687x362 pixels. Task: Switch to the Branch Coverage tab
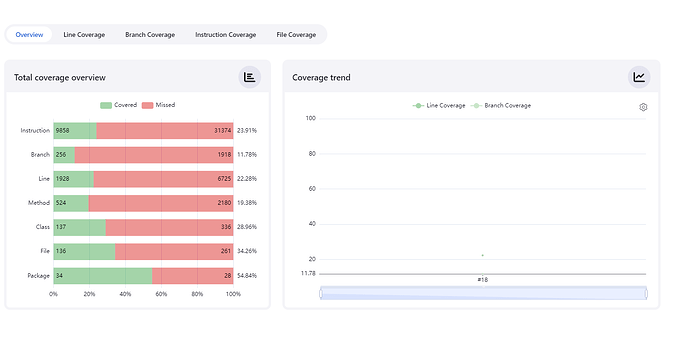[x=150, y=35]
